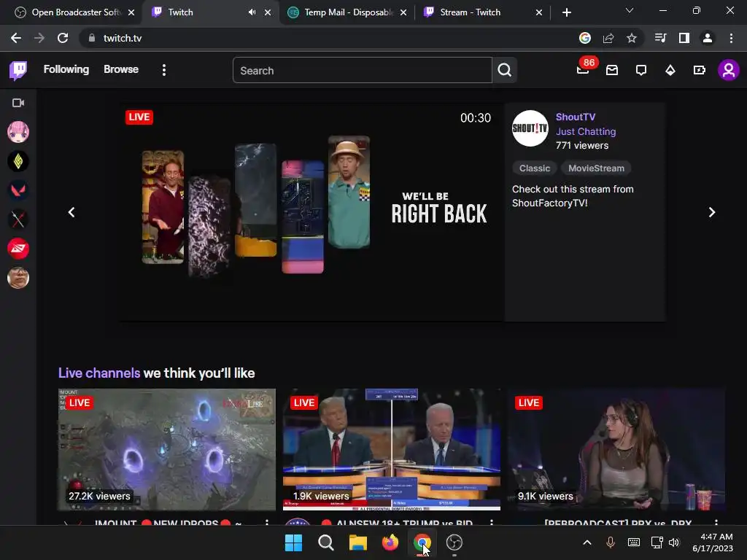Open the red circular logo channel
The height and width of the screenshot is (560, 747).
tap(18, 249)
